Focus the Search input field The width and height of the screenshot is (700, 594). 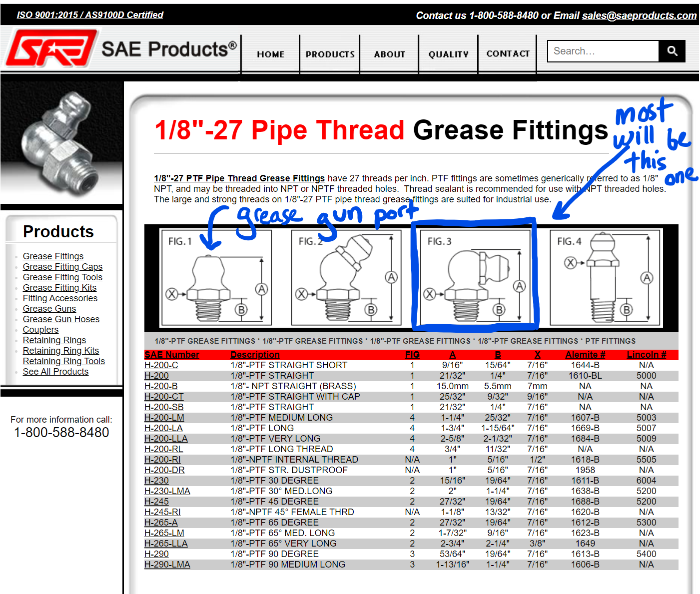(x=603, y=51)
